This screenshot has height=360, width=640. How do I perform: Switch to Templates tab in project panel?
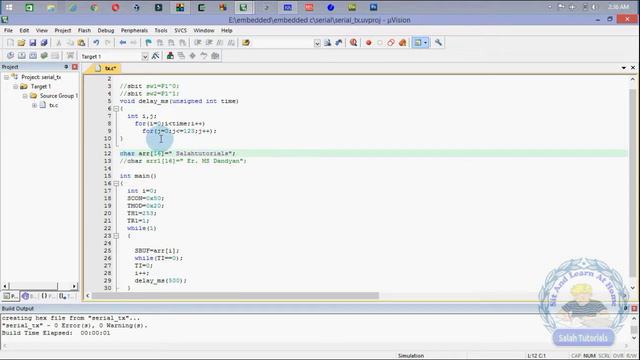click(67, 296)
